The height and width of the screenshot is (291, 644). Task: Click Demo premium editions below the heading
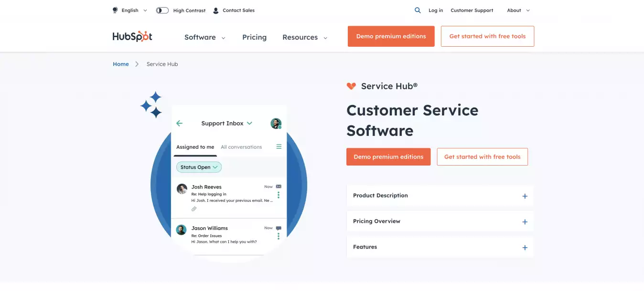(x=388, y=157)
